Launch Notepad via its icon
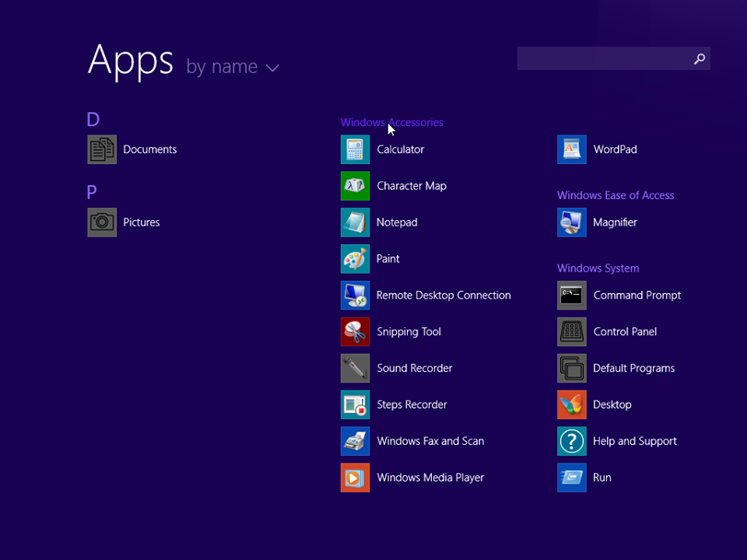Screen dimensions: 747x560 (355, 222)
